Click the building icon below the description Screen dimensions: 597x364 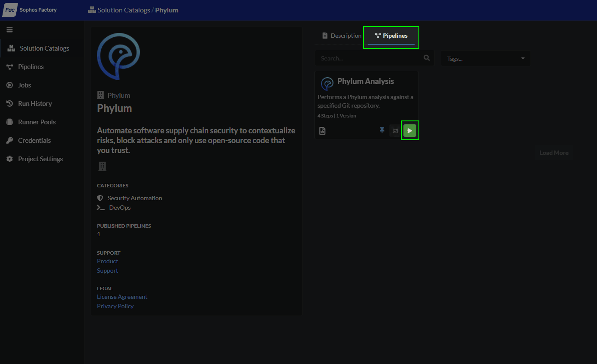[102, 166]
